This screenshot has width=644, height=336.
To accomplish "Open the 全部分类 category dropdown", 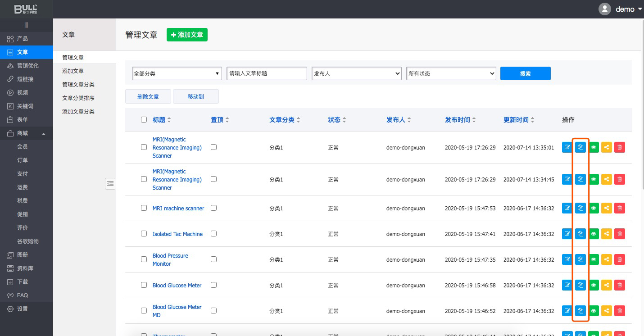I will pyautogui.click(x=177, y=73).
